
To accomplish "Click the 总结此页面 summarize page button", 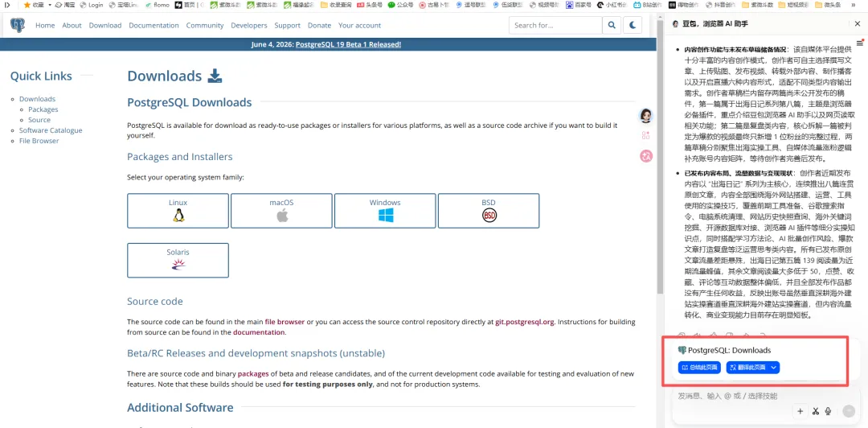I will click(699, 367).
